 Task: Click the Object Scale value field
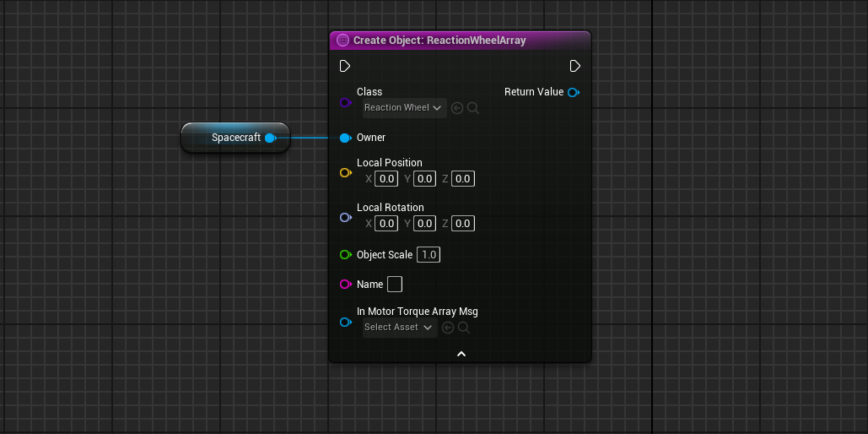coord(429,255)
